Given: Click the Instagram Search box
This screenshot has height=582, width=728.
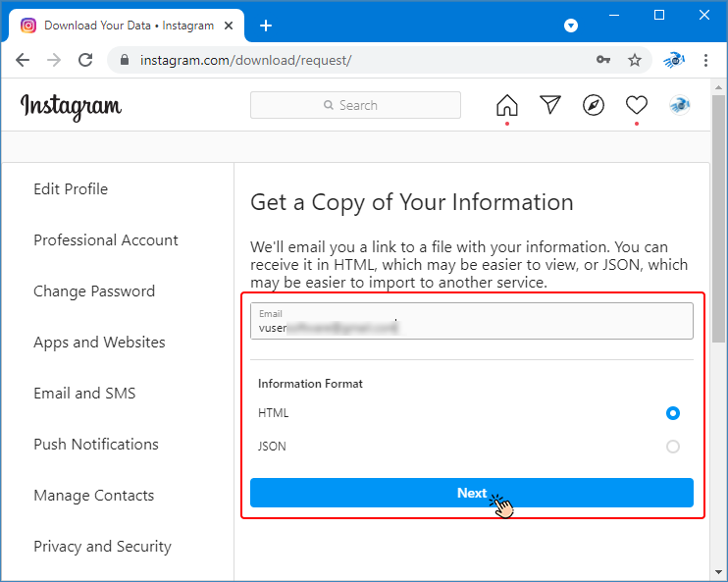Looking at the screenshot, I should [355, 105].
